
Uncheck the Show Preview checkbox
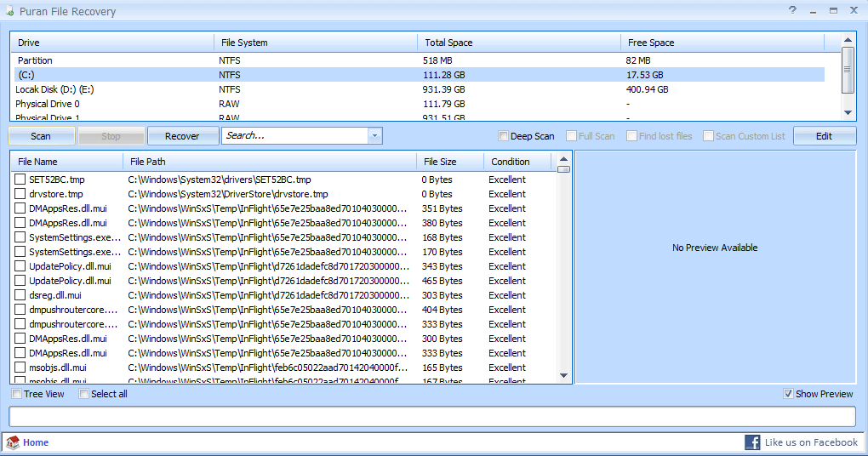pos(788,394)
